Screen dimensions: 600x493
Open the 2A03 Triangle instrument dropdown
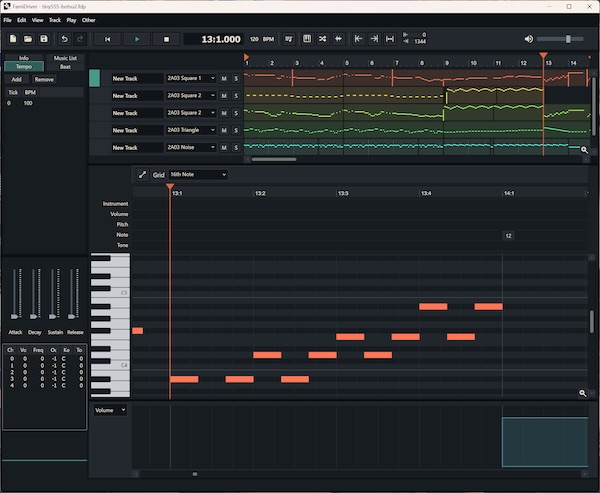pyautogui.click(x=191, y=130)
